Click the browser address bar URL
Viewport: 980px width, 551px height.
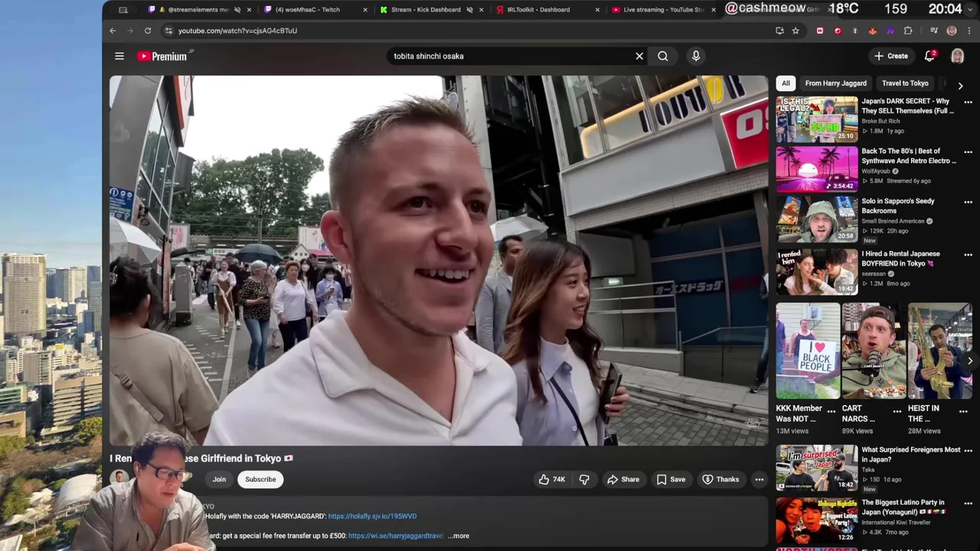coord(237,31)
